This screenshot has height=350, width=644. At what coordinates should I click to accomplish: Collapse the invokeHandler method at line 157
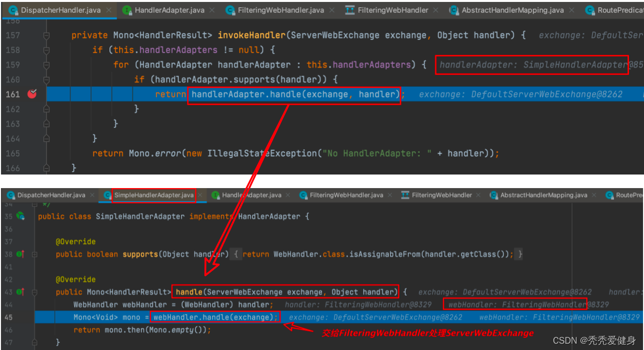coord(46,35)
